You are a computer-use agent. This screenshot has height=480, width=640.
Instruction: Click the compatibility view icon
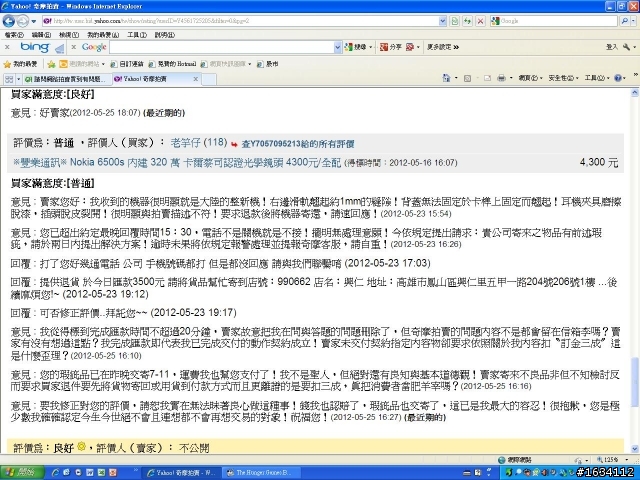click(x=455, y=21)
